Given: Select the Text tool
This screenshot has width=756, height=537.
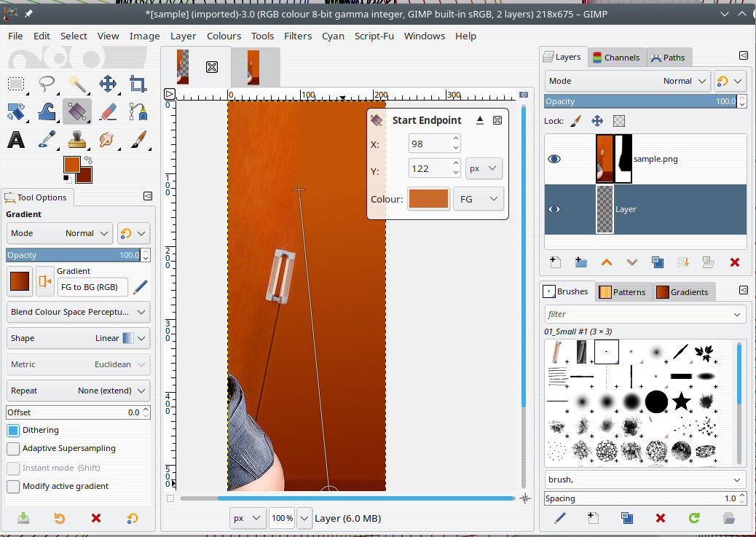Looking at the screenshot, I should [x=16, y=138].
